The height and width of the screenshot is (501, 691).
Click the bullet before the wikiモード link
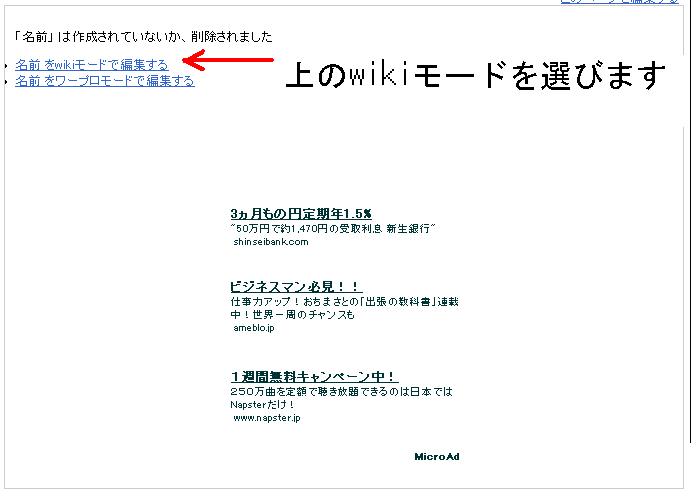point(6,66)
